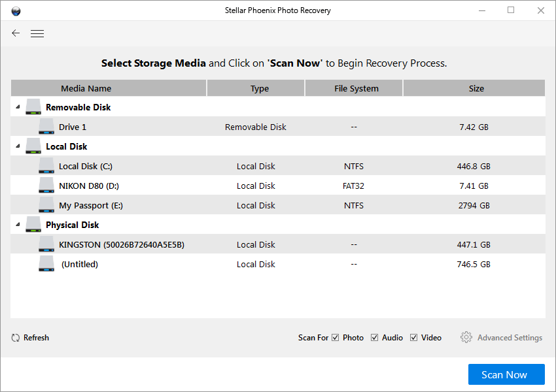Screen dimensions: 556x392
Task: Click the 2794 GB size value
Action: tap(474, 205)
